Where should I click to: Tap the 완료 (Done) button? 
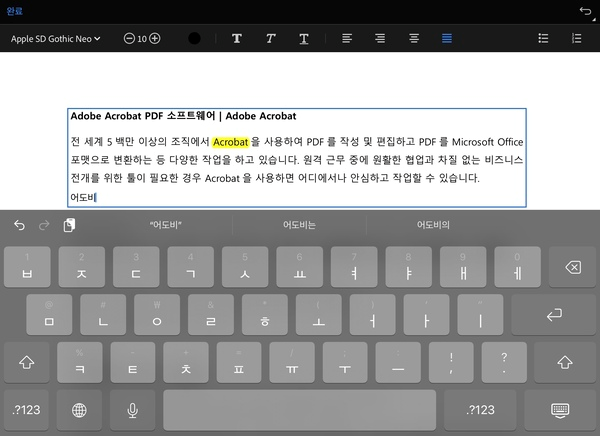(x=15, y=11)
